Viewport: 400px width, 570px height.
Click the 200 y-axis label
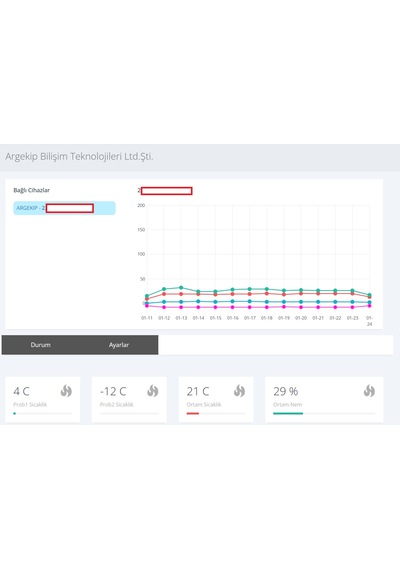click(141, 205)
